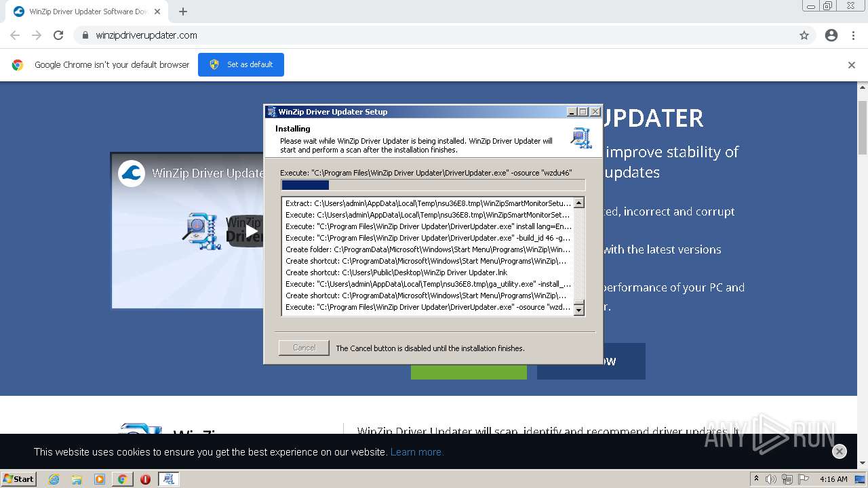Reload the winzipdriverupdater.com page
Screen dimensions: 868x488
tap(58, 35)
